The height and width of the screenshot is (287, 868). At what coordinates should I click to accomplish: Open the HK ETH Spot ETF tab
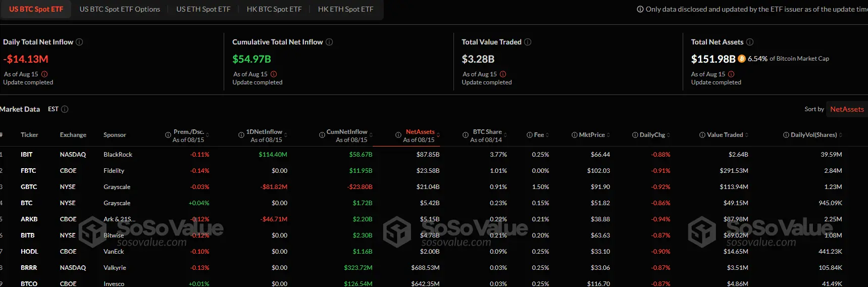[x=346, y=9]
